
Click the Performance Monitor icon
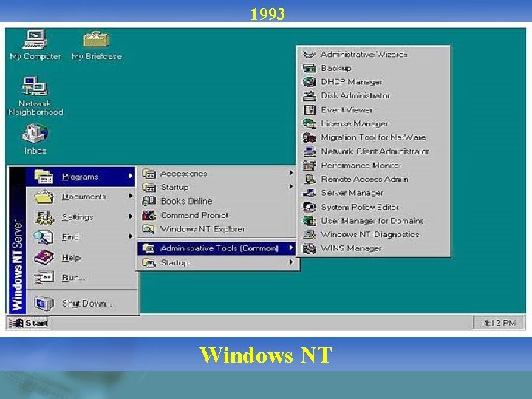[309, 166]
